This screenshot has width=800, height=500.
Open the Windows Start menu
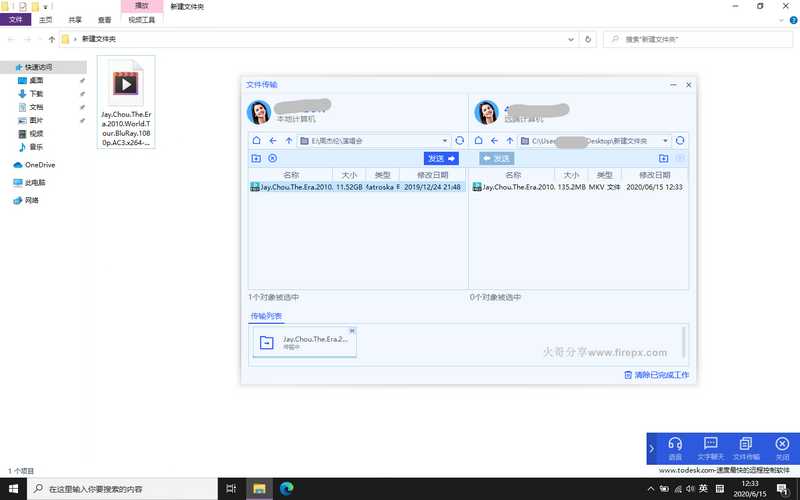click(x=13, y=489)
